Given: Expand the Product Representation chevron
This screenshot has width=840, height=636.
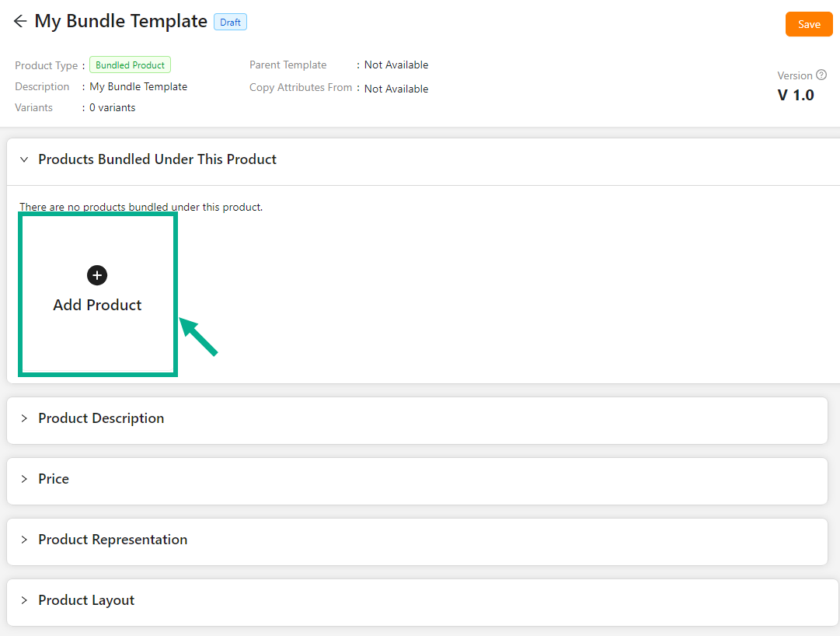Looking at the screenshot, I should [x=24, y=540].
